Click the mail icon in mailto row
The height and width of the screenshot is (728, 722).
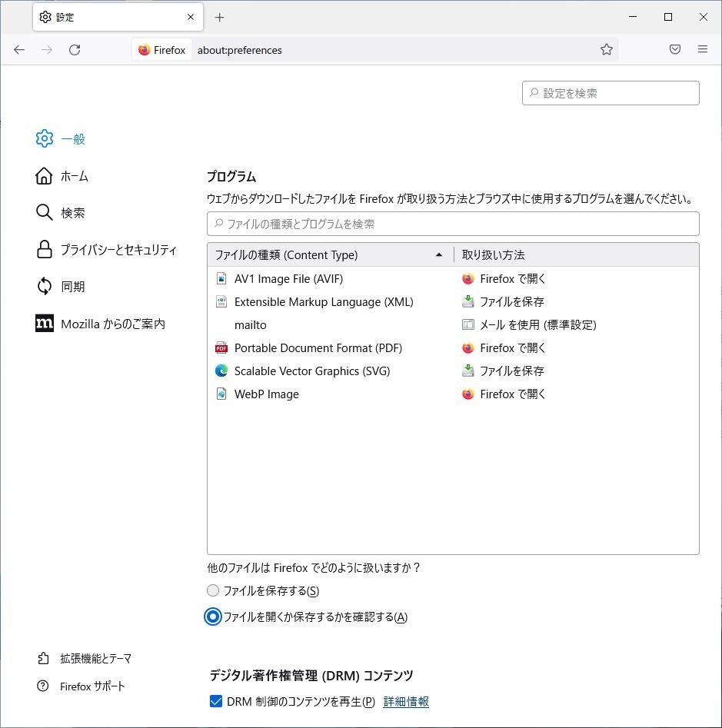click(468, 324)
